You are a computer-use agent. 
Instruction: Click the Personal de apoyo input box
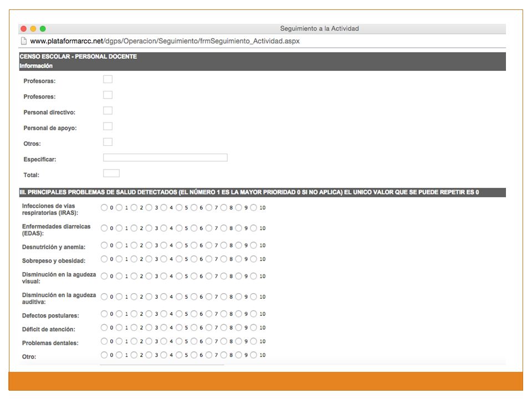108,126
